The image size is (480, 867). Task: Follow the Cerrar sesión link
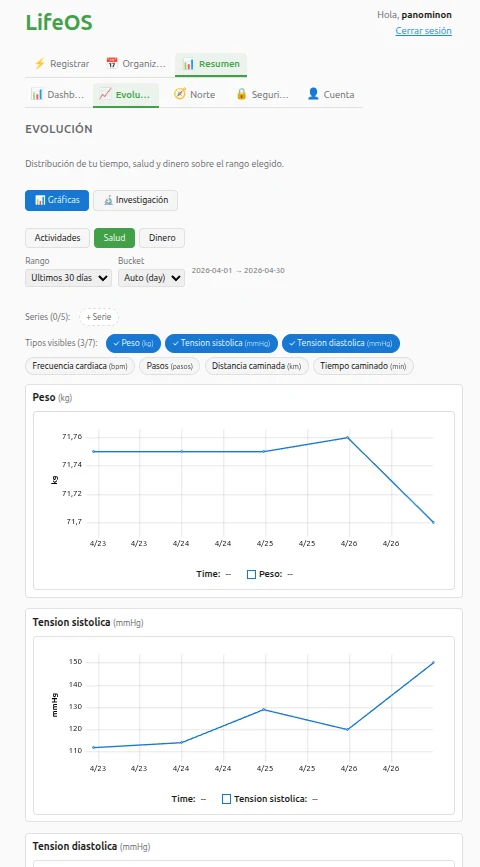coord(424,31)
